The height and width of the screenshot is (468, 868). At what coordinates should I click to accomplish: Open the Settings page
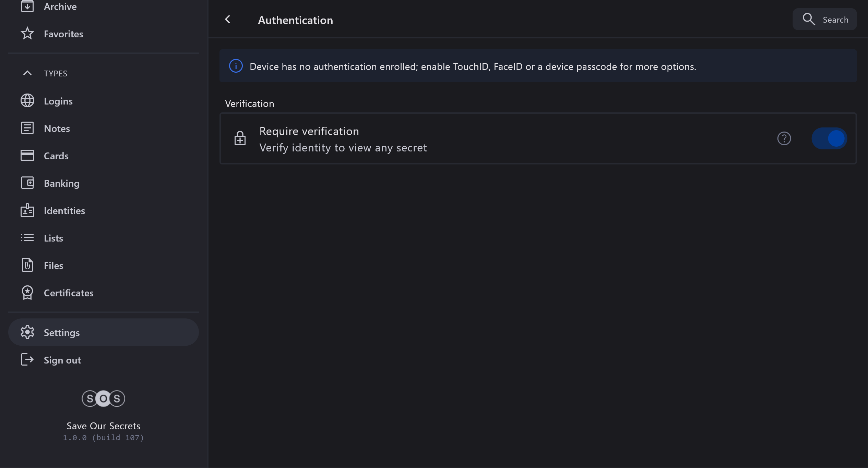(62, 333)
